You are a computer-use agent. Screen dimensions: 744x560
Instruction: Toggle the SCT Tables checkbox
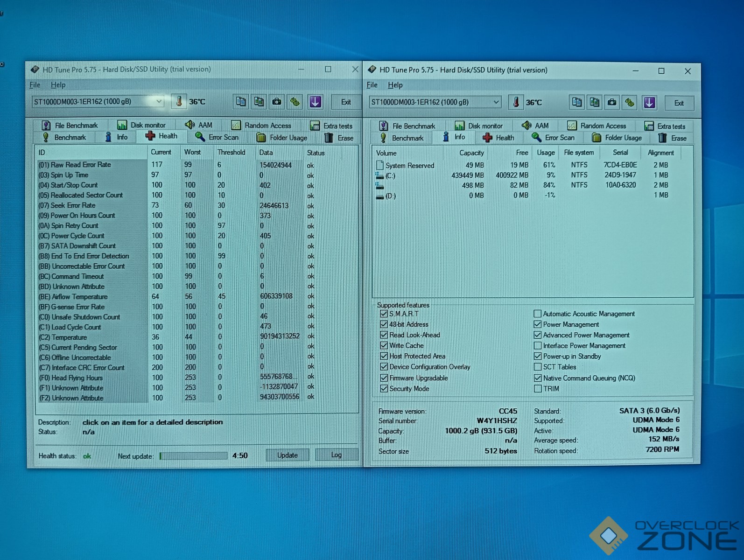538,367
